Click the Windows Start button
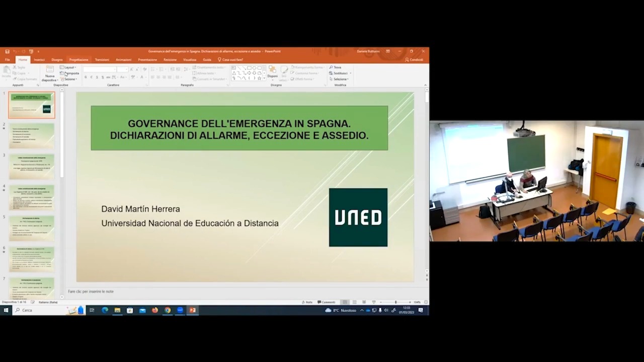Viewport: 644px width, 362px height. 6,310
